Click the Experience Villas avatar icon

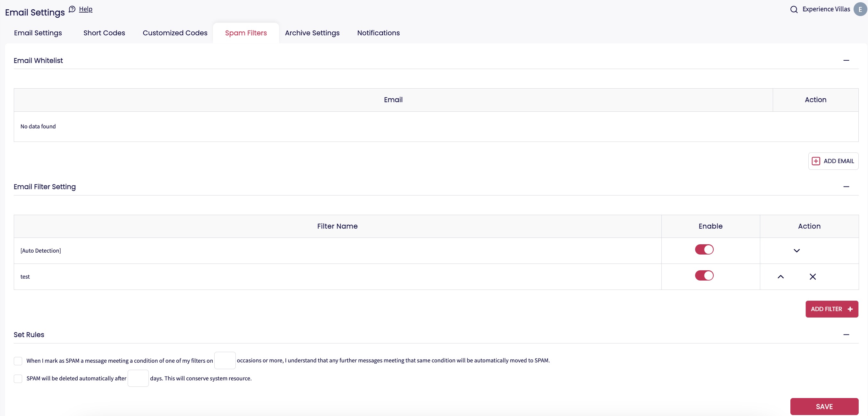coord(860,9)
